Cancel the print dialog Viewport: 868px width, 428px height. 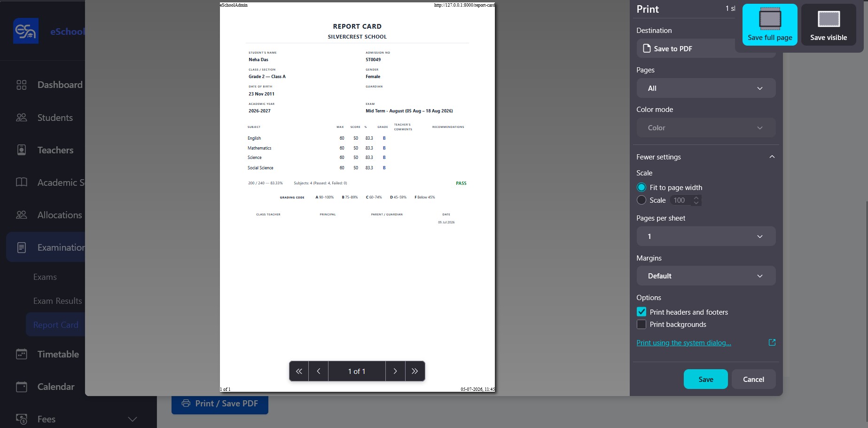click(753, 379)
